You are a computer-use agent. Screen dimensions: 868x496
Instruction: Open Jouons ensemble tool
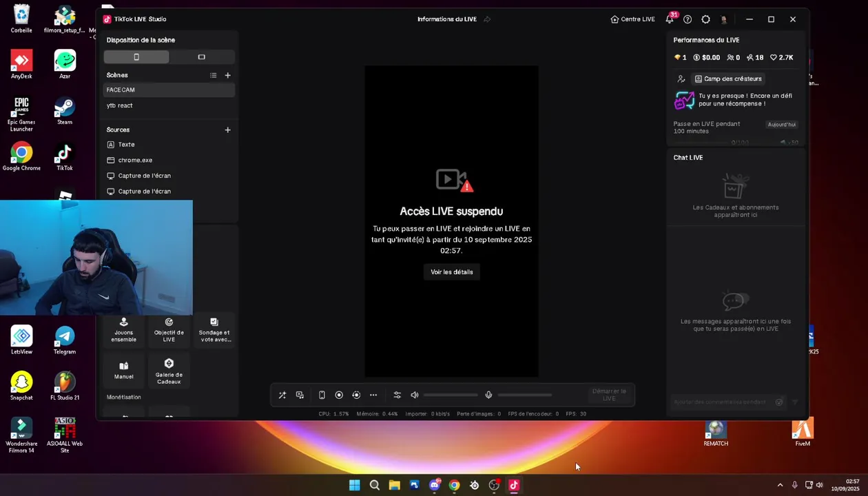click(124, 330)
